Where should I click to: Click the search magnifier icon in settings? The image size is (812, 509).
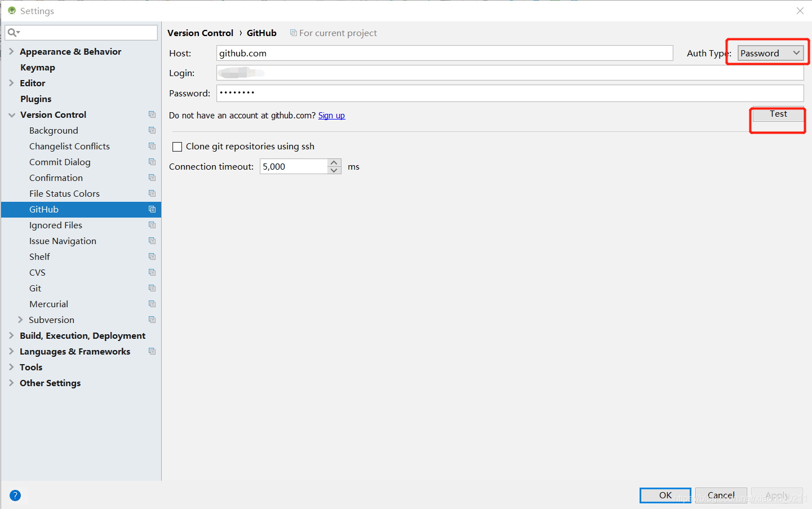tap(12, 33)
